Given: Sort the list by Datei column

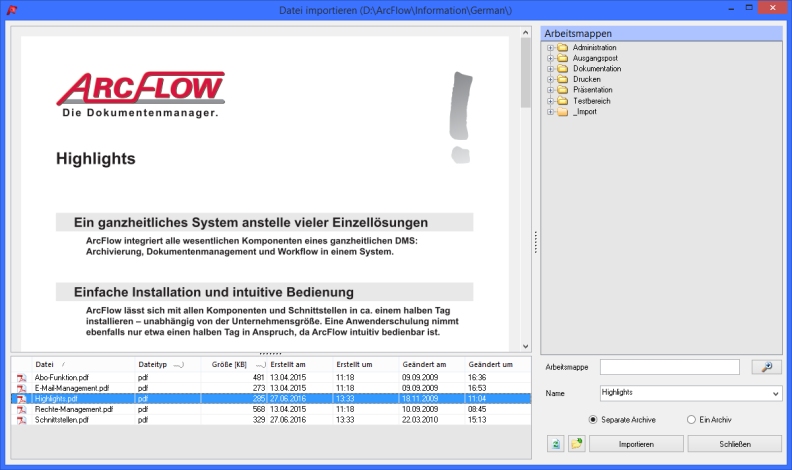Looking at the screenshot, I should (x=83, y=364).
